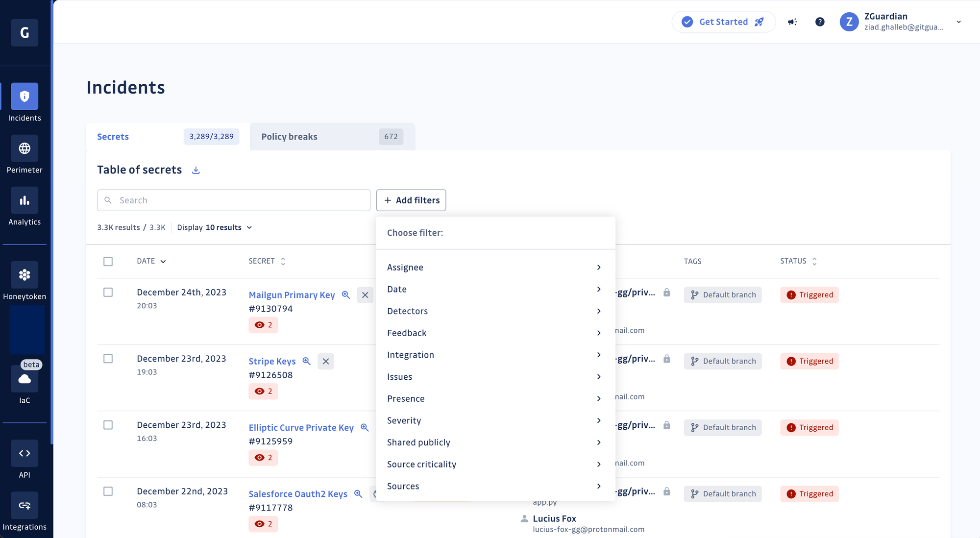Check the select-all checkbox in table header
980x538 pixels.
click(x=108, y=261)
